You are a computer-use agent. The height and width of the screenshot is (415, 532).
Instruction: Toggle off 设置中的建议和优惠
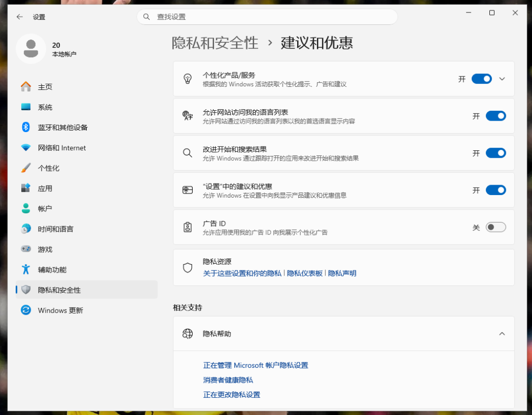(496, 190)
